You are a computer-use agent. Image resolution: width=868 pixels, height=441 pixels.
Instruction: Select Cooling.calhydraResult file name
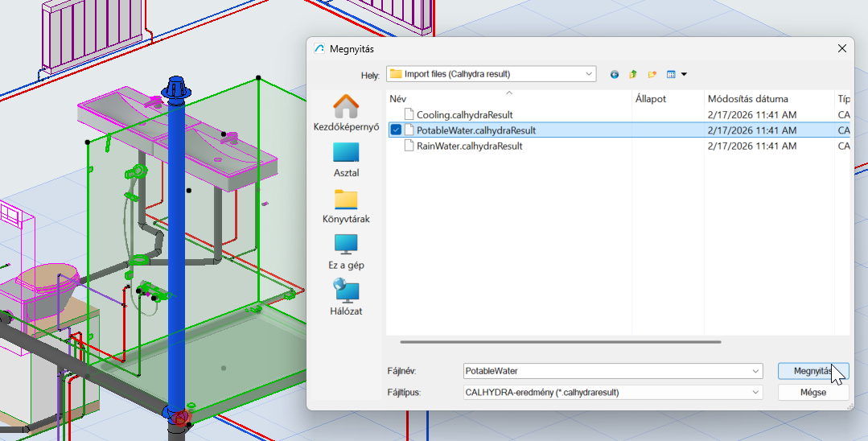(x=464, y=115)
